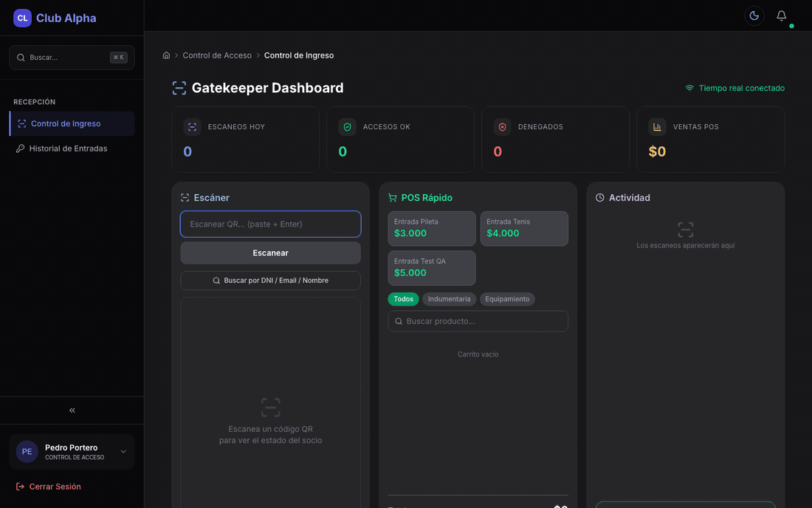The image size is (812, 508).
Task: Expand Pedro Portero user menu chevron
Action: coord(123,452)
